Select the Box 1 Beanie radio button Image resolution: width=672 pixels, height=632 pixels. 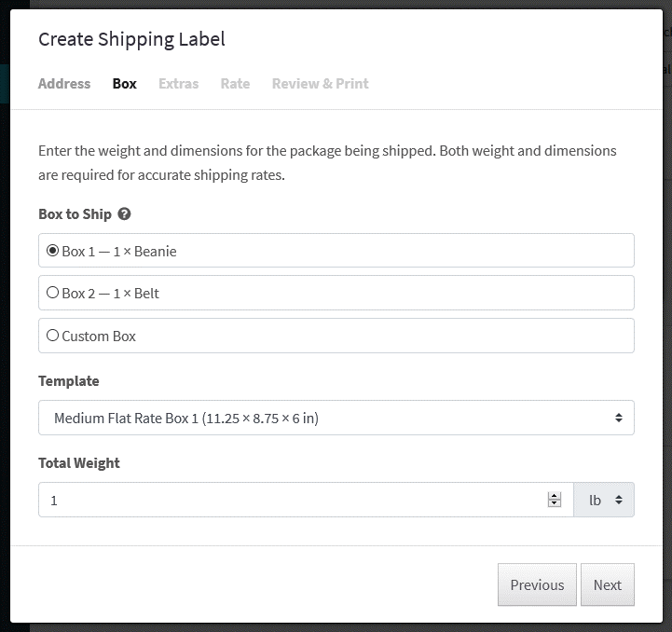[x=52, y=251]
